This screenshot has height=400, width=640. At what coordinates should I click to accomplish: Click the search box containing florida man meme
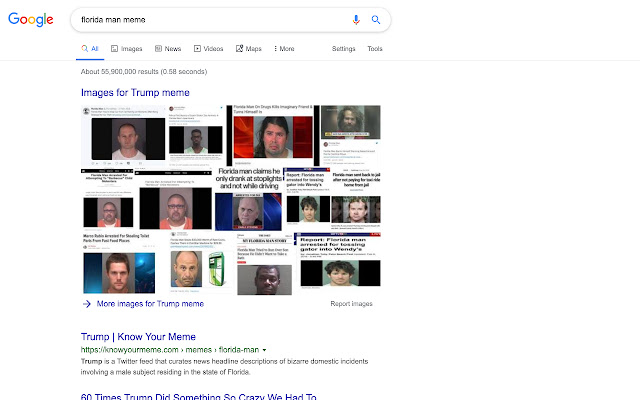click(x=231, y=20)
